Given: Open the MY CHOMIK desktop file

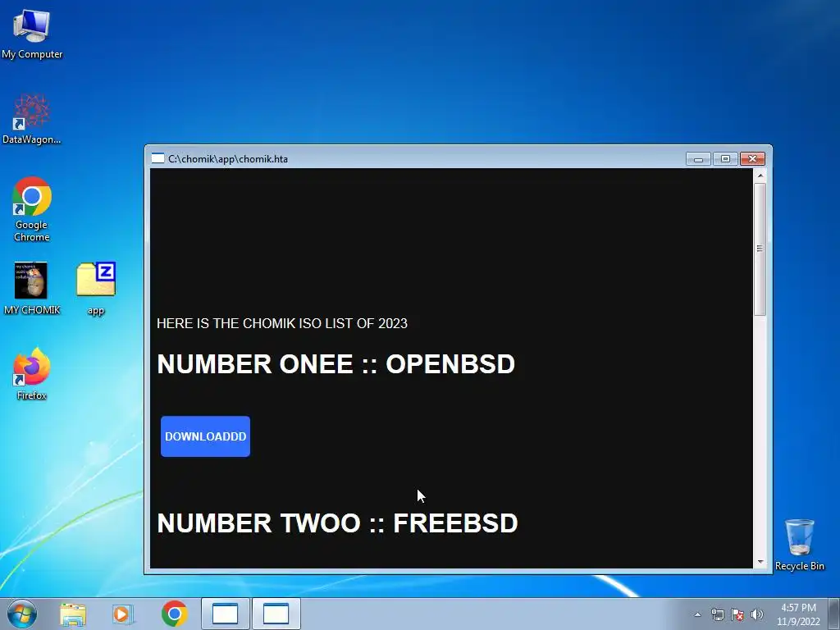Looking at the screenshot, I should (x=32, y=288).
